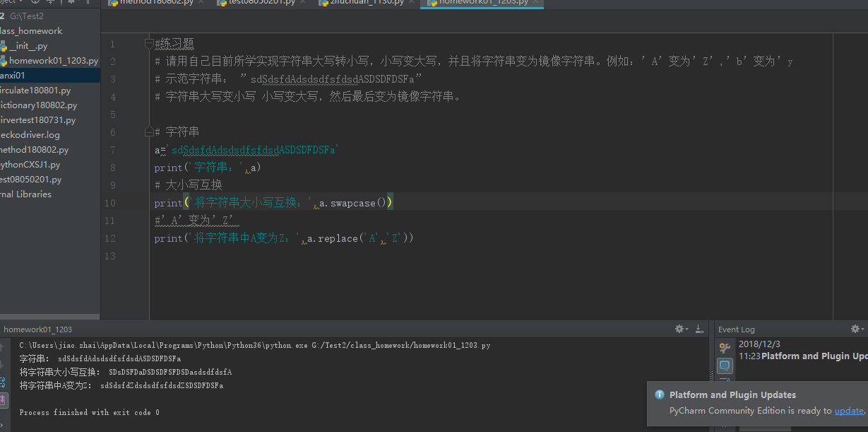Toggle scroll-to-end icon in Run console

(x=3, y=399)
